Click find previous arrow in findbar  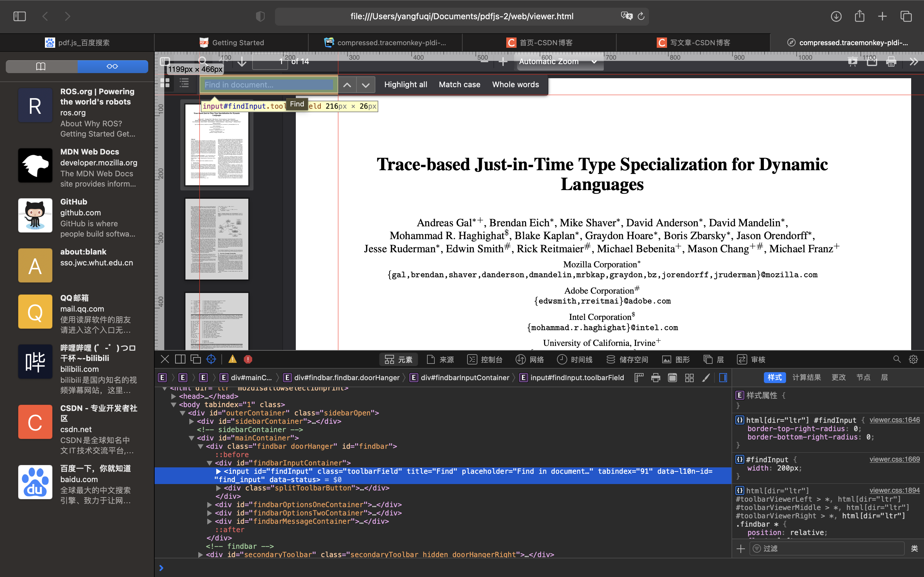point(347,85)
